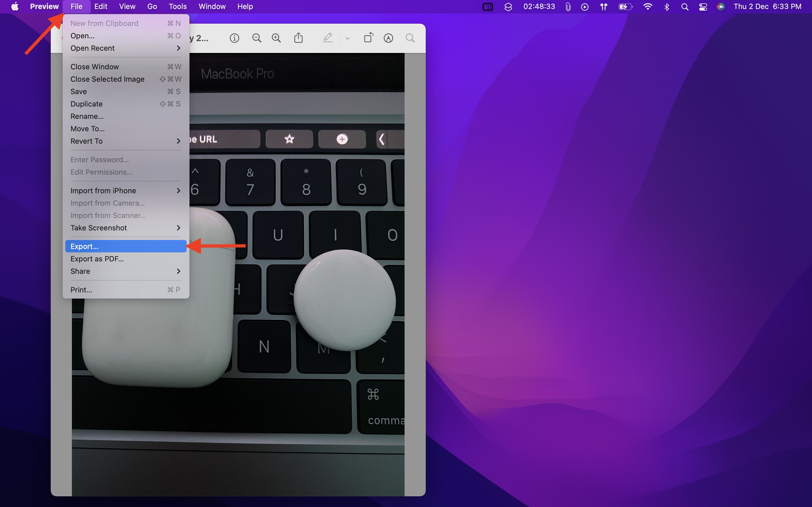This screenshot has width=812, height=507.
Task: Rotate the image with the rotate icon
Action: tap(369, 37)
